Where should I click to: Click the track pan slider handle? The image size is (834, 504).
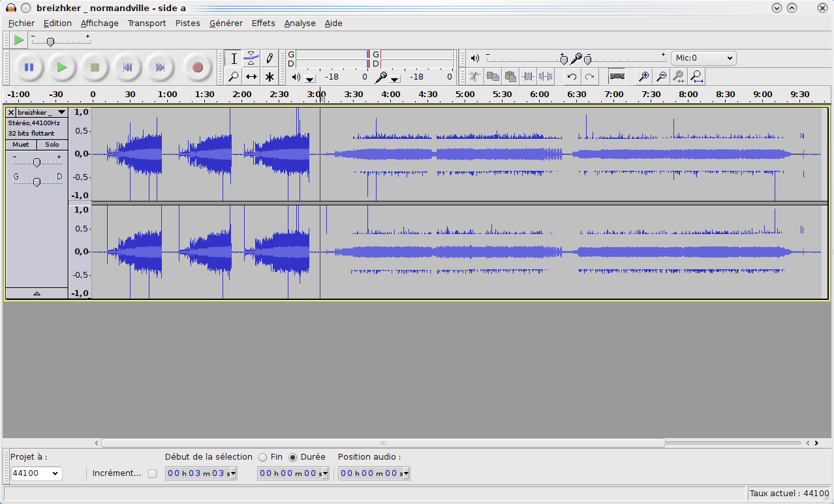37,182
